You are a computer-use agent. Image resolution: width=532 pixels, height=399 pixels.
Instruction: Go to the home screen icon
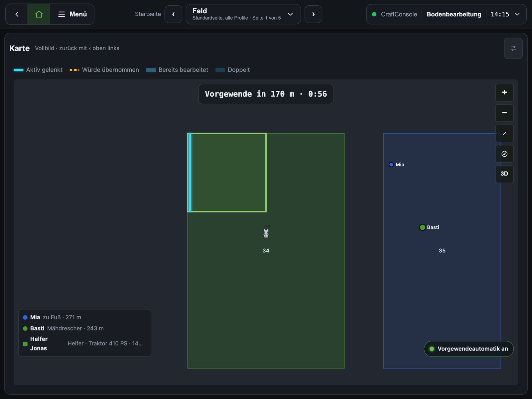(39, 14)
